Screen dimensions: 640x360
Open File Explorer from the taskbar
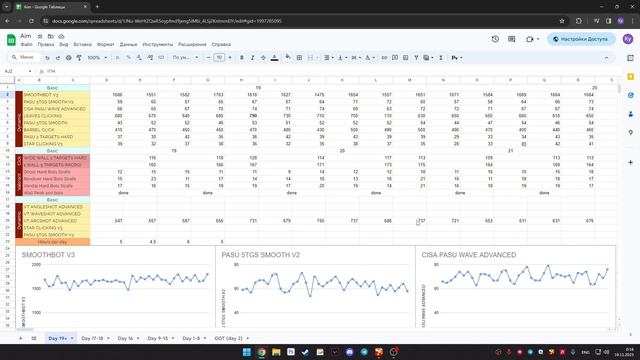[276, 352]
